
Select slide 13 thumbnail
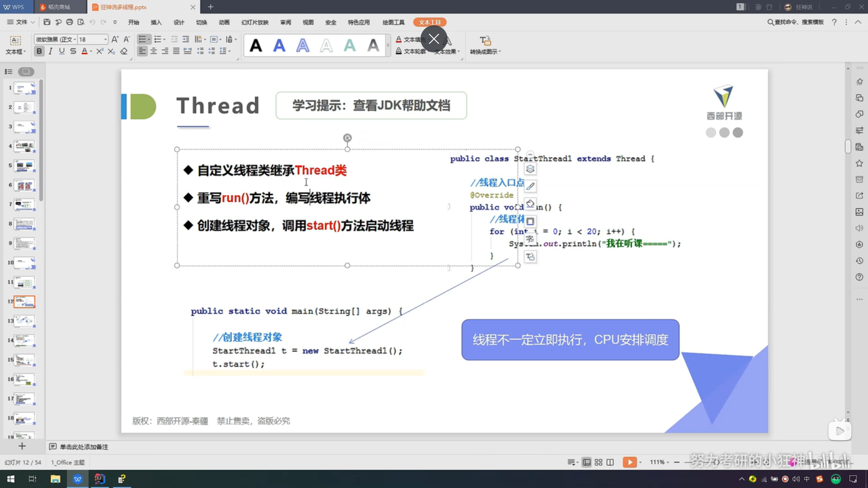(24, 321)
